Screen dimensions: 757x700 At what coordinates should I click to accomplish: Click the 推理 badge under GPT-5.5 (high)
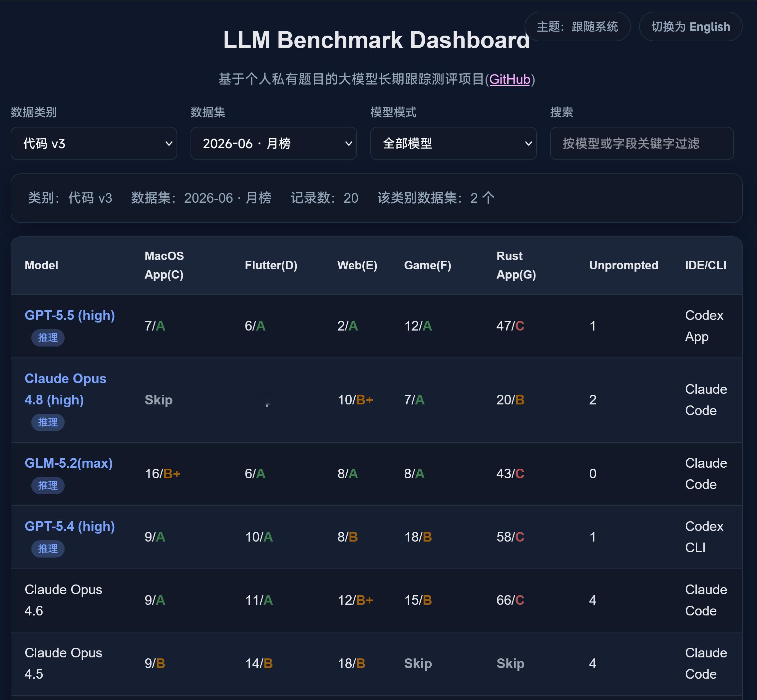(x=48, y=338)
